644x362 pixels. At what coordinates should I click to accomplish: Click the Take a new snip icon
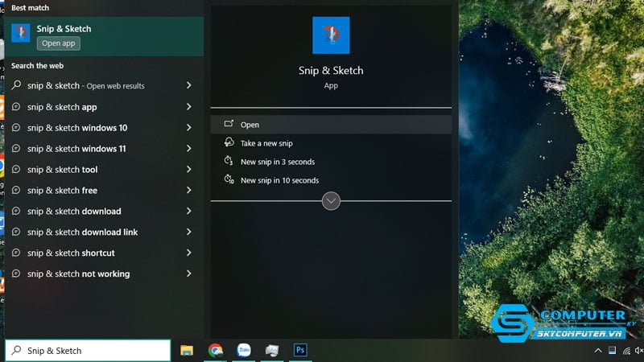click(229, 142)
